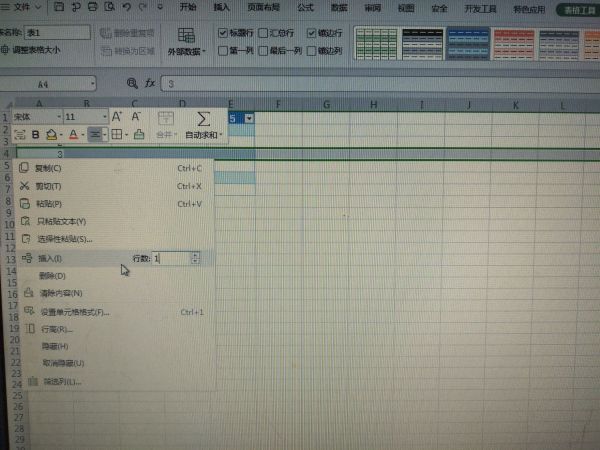Click the decrease font size icon
The width and height of the screenshot is (600, 450).
[136, 117]
